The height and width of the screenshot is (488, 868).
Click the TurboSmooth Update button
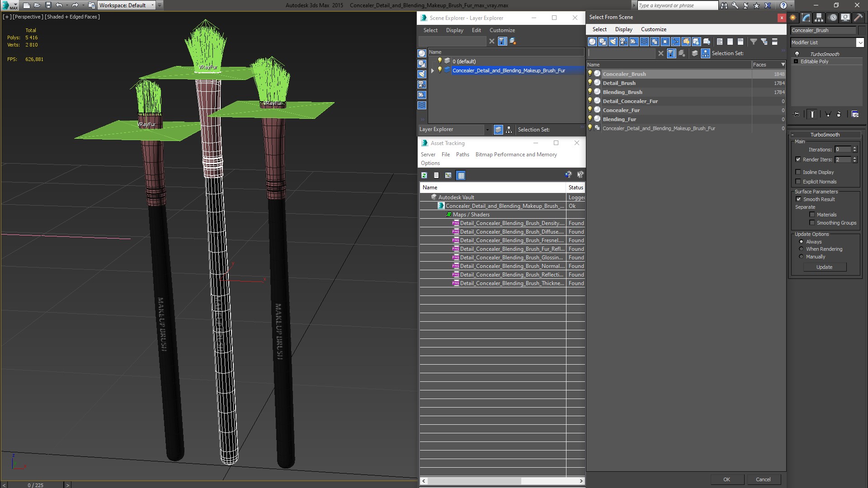824,267
